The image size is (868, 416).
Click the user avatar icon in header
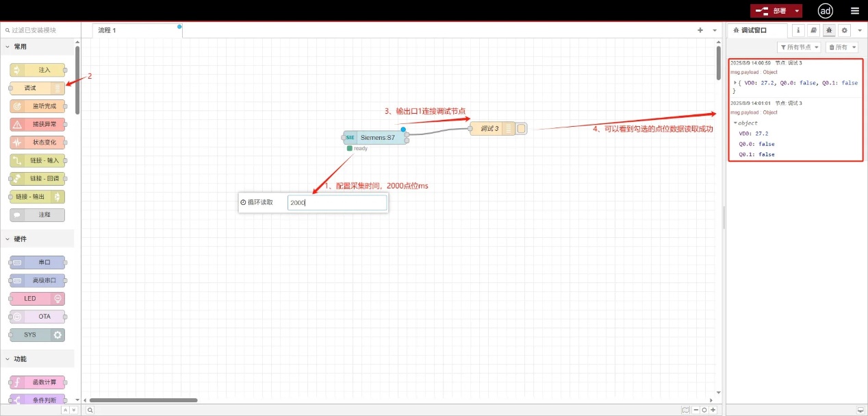(826, 10)
